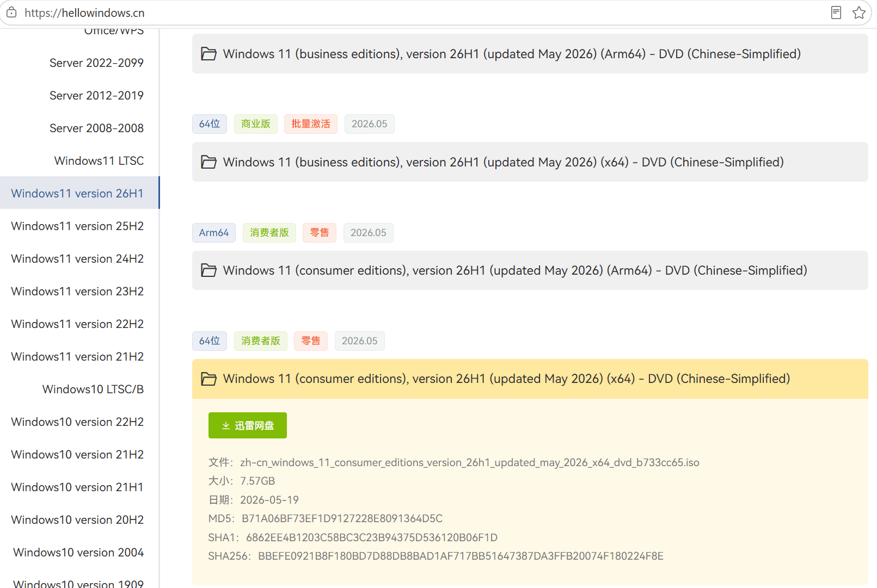Click 64位 tag beside 商业版

pos(210,124)
